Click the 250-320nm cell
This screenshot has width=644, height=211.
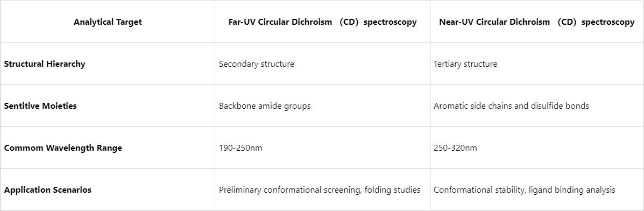(x=537, y=147)
